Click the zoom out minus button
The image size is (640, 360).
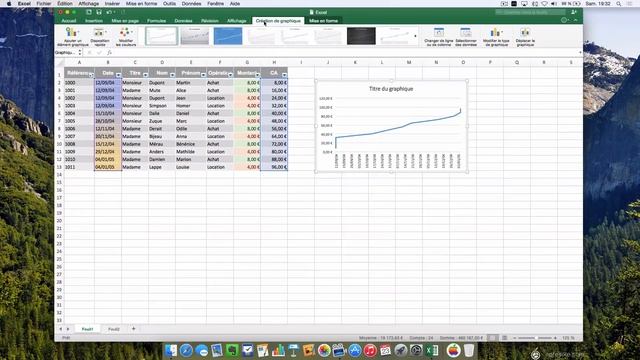pyautogui.click(x=514, y=338)
